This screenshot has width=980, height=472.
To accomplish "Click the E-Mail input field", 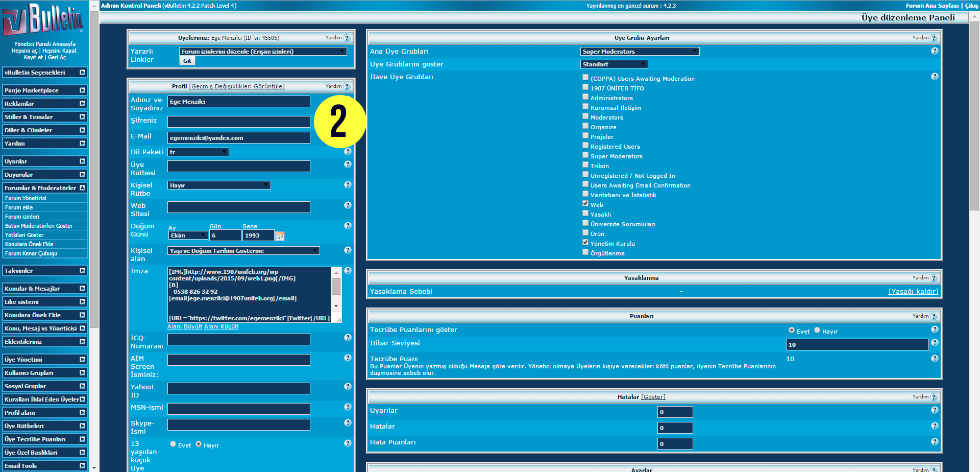I will 238,138.
